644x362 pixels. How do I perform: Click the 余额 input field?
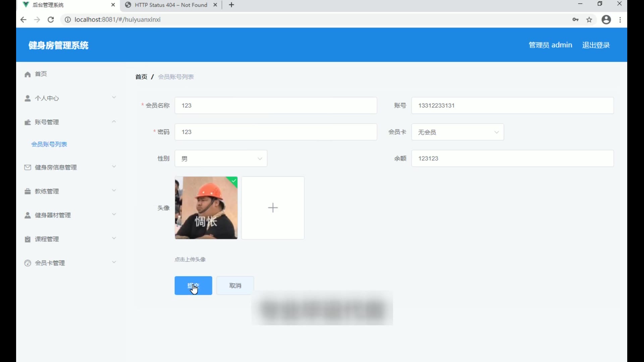pyautogui.click(x=512, y=159)
